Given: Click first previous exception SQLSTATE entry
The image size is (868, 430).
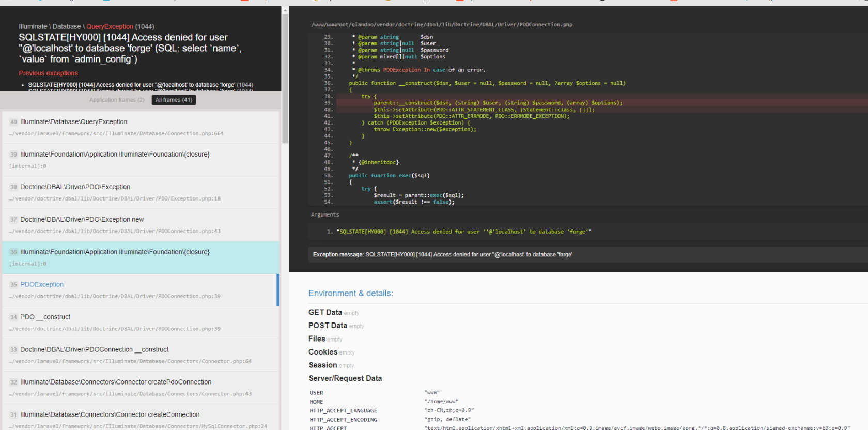Looking at the screenshot, I should click(x=141, y=85).
